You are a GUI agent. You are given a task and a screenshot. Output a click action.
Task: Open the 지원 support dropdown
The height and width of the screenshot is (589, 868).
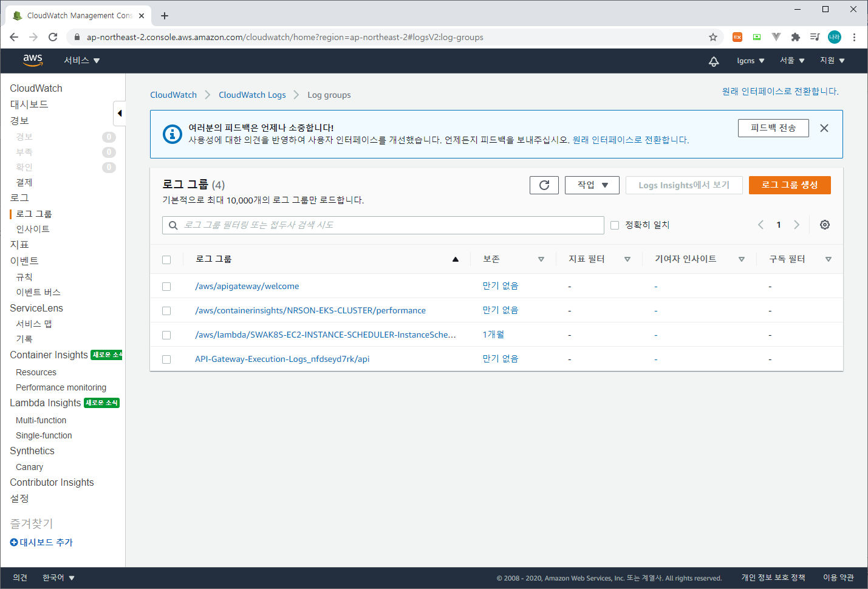coord(833,61)
